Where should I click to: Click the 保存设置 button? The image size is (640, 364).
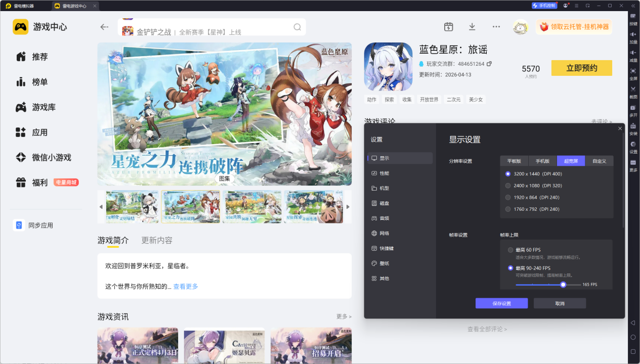[x=501, y=303]
